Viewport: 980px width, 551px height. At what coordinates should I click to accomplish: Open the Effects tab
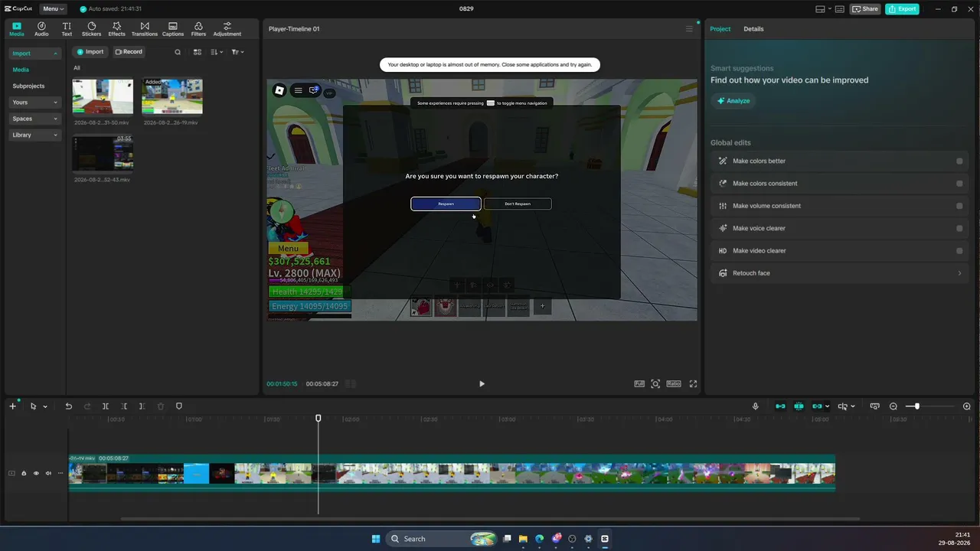(x=116, y=29)
